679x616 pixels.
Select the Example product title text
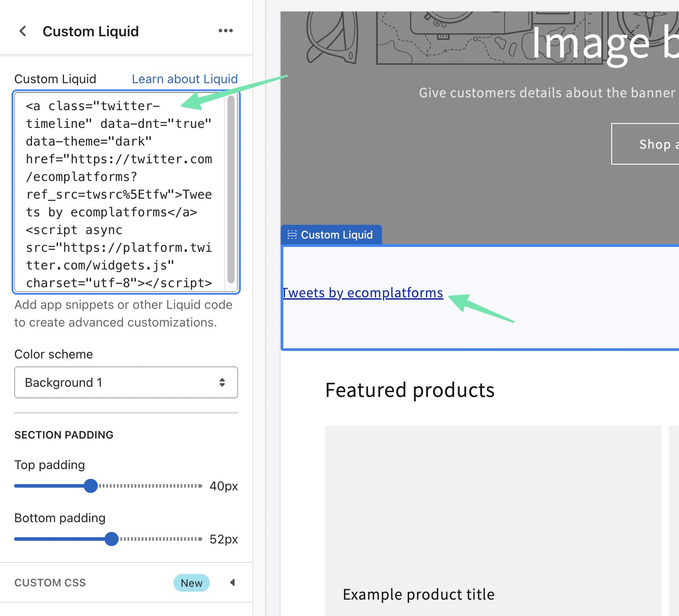418,594
